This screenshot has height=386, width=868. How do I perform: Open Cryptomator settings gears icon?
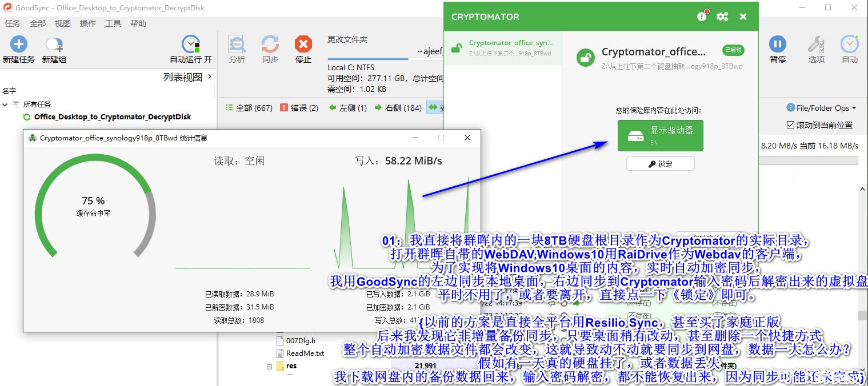(x=722, y=17)
